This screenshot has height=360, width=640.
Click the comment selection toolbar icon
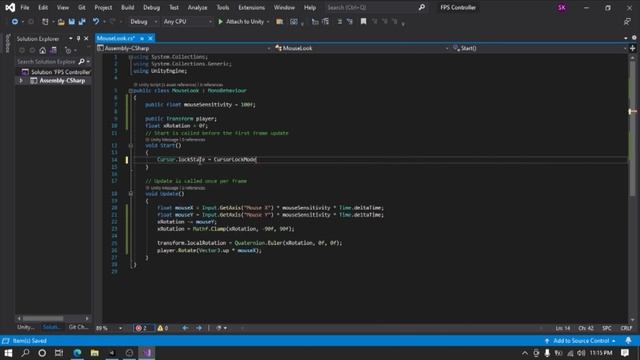[339, 22]
